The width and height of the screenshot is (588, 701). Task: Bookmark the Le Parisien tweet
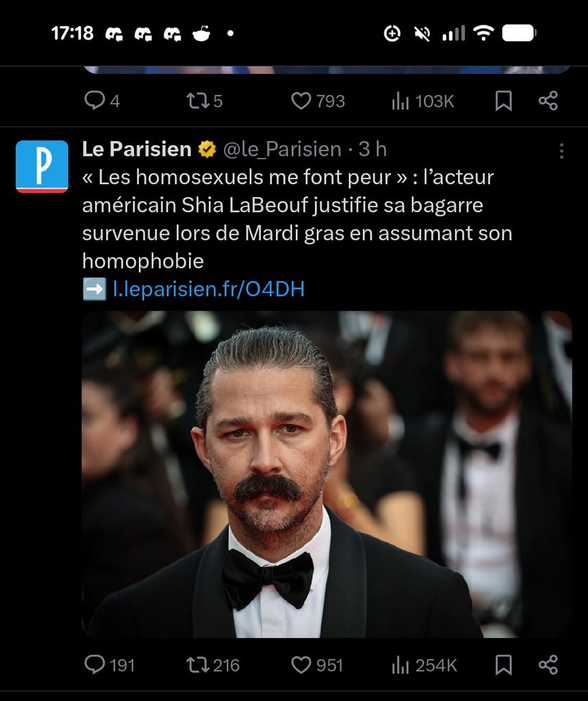tap(504, 664)
